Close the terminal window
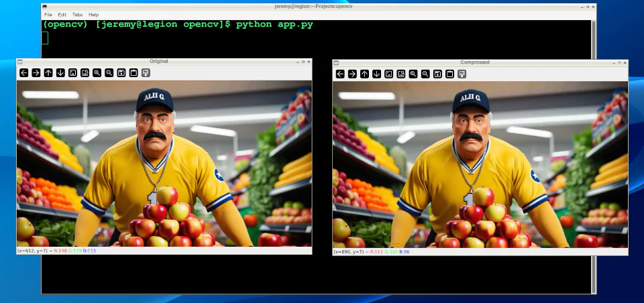 [x=593, y=7]
